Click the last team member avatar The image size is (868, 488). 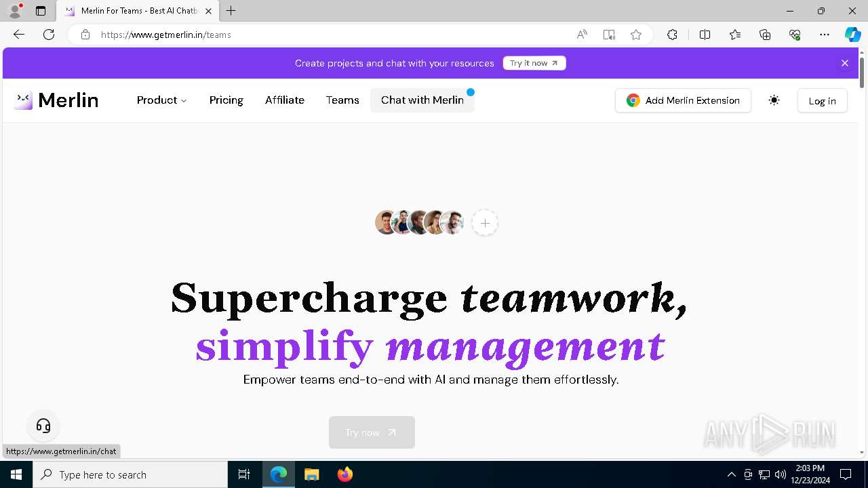pyautogui.click(x=452, y=222)
